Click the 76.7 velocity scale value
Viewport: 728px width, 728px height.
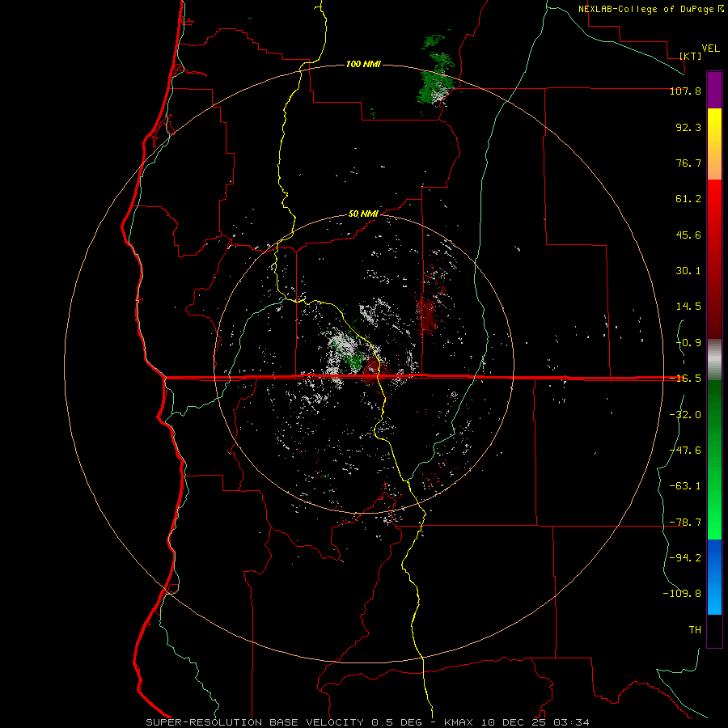tap(688, 163)
